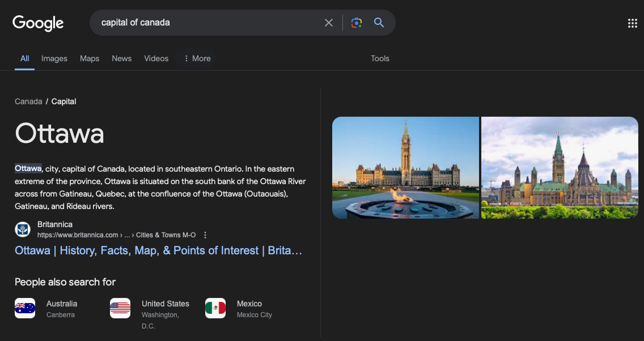Click the Canada breadcrumb link

point(28,101)
